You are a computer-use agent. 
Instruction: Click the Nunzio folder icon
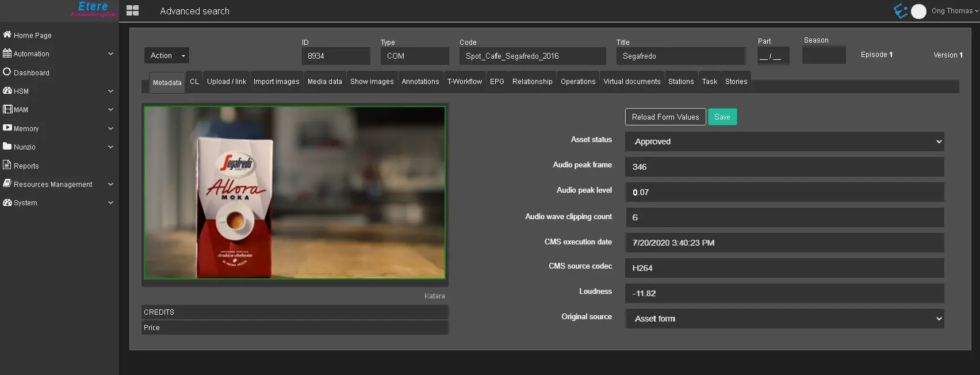pos(7,146)
